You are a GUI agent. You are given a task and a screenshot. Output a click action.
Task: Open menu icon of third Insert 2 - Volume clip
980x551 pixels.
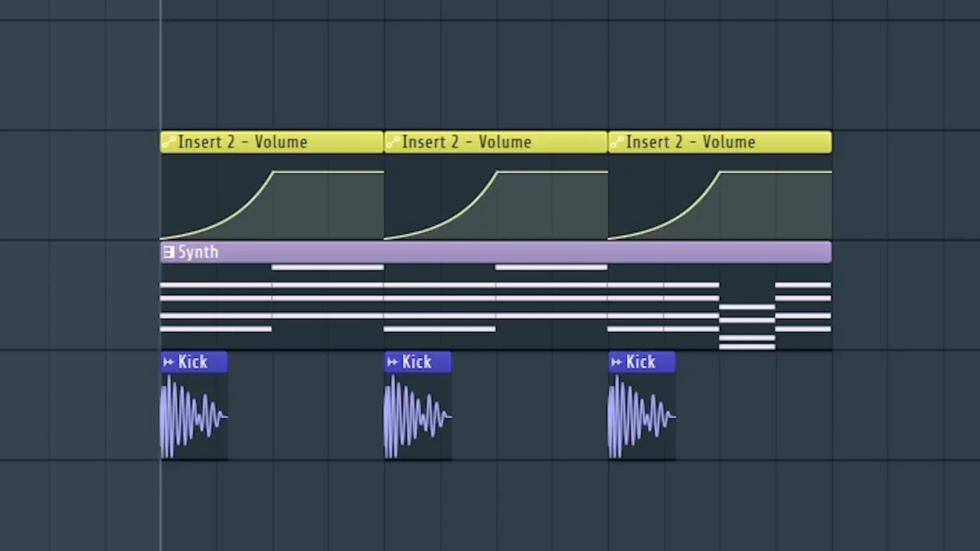pyautogui.click(x=616, y=142)
